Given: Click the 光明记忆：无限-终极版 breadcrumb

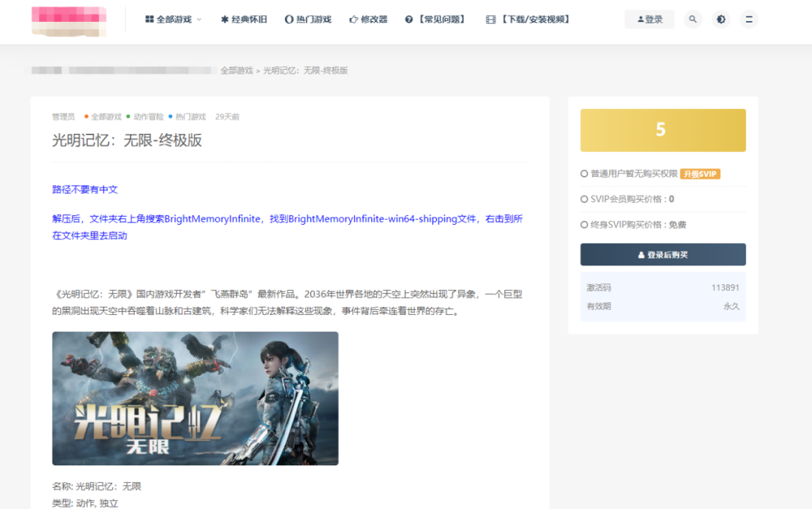Looking at the screenshot, I should 305,71.
